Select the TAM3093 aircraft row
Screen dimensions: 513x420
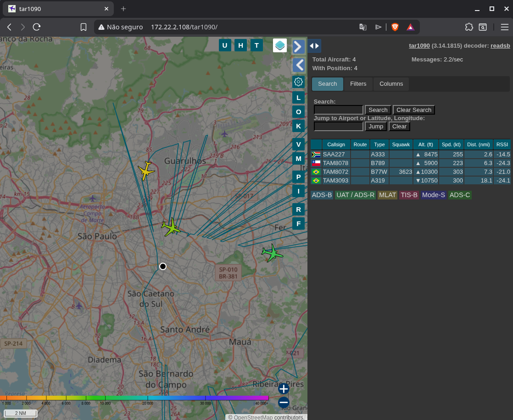point(411,180)
